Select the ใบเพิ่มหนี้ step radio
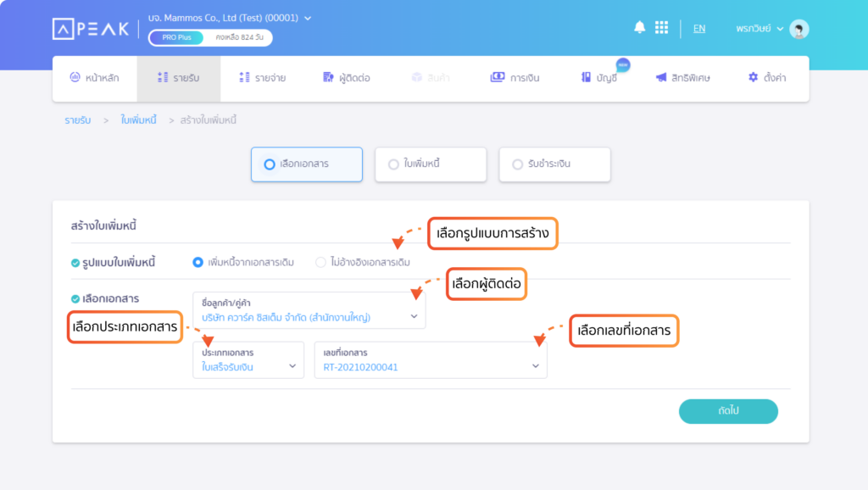Viewport: 868px width, 490px height. (x=431, y=164)
